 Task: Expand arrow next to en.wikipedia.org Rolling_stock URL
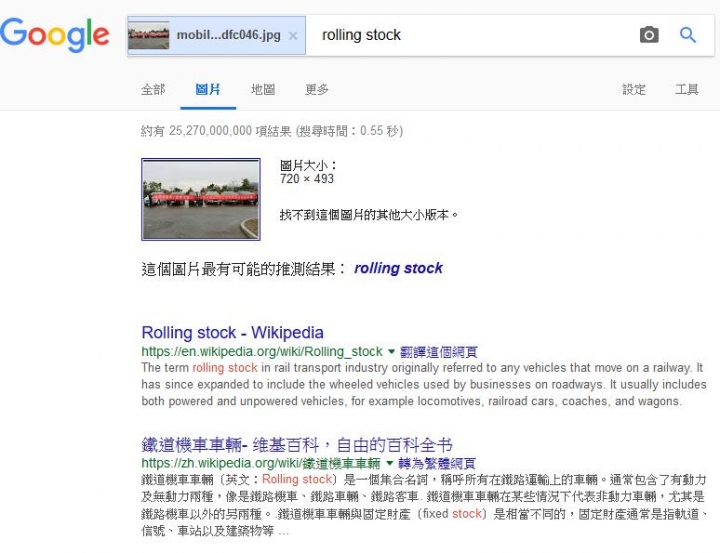pyautogui.click(x=391, y=352)
